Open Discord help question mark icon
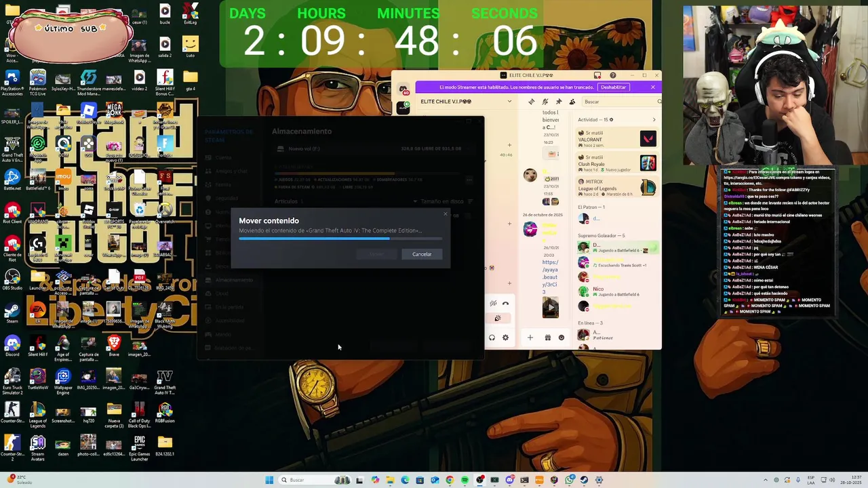 click(612, 75)
